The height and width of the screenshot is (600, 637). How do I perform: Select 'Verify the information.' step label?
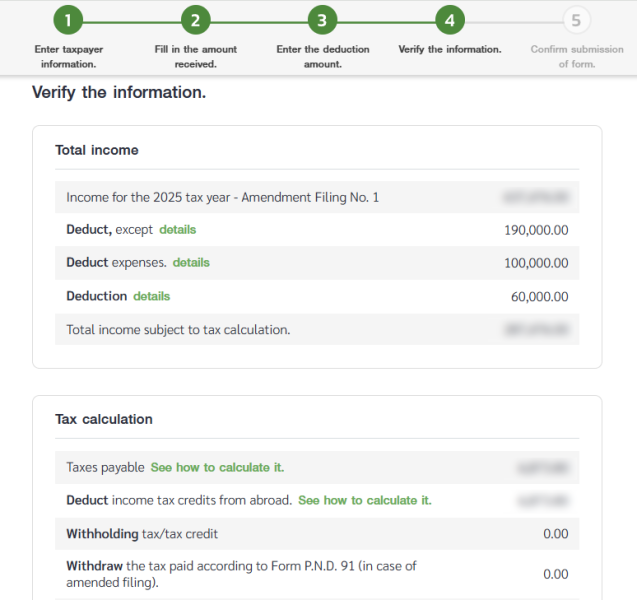pyautogui.click(x=449, y=49)
